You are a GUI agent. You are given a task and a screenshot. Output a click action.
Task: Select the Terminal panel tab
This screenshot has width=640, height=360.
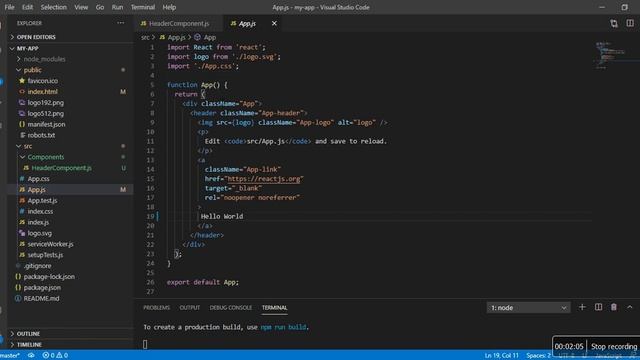pos(274,308)
